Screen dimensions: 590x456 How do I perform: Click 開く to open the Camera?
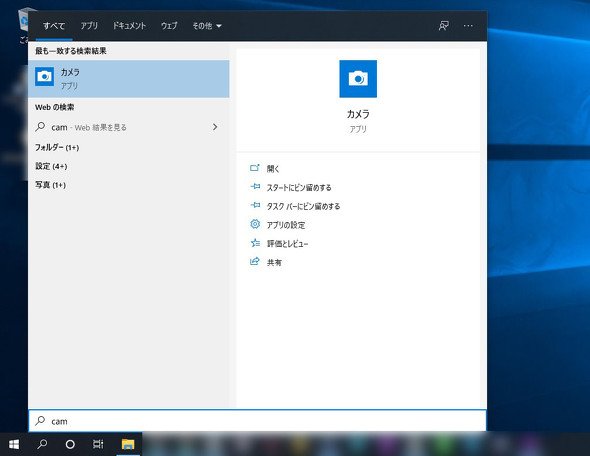273,169
